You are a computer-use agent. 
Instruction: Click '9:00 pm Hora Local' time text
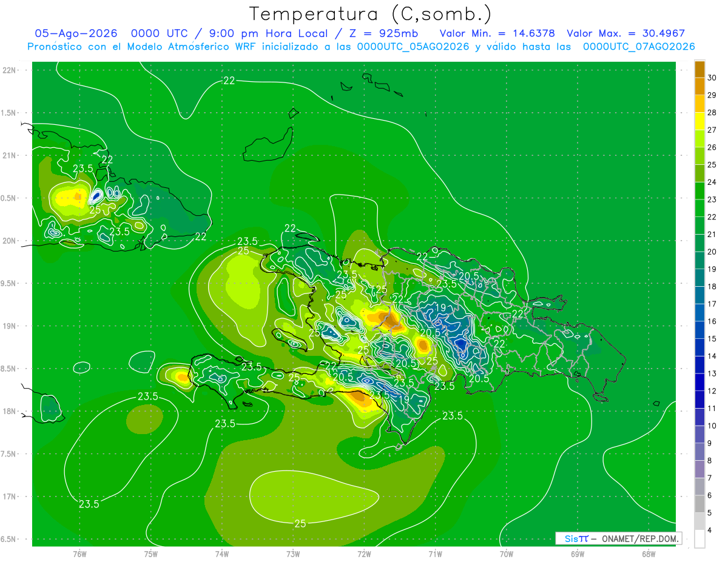point(261,33)
